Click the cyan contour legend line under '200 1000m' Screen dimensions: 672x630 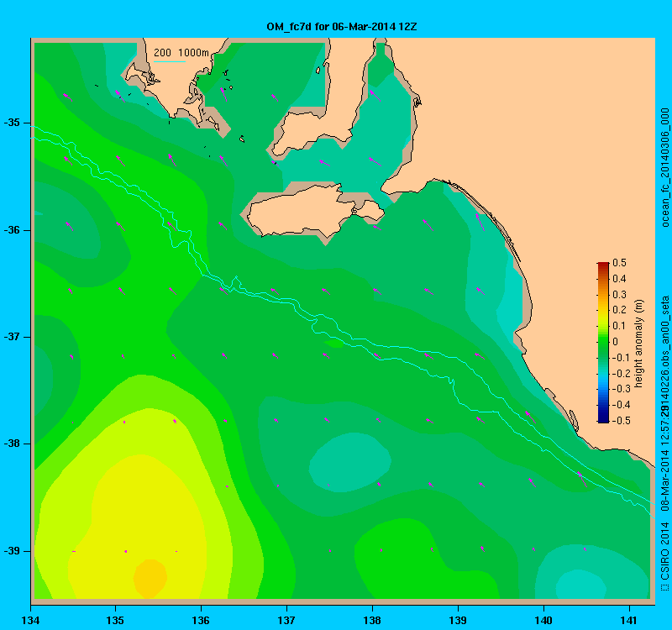point(170,61)
